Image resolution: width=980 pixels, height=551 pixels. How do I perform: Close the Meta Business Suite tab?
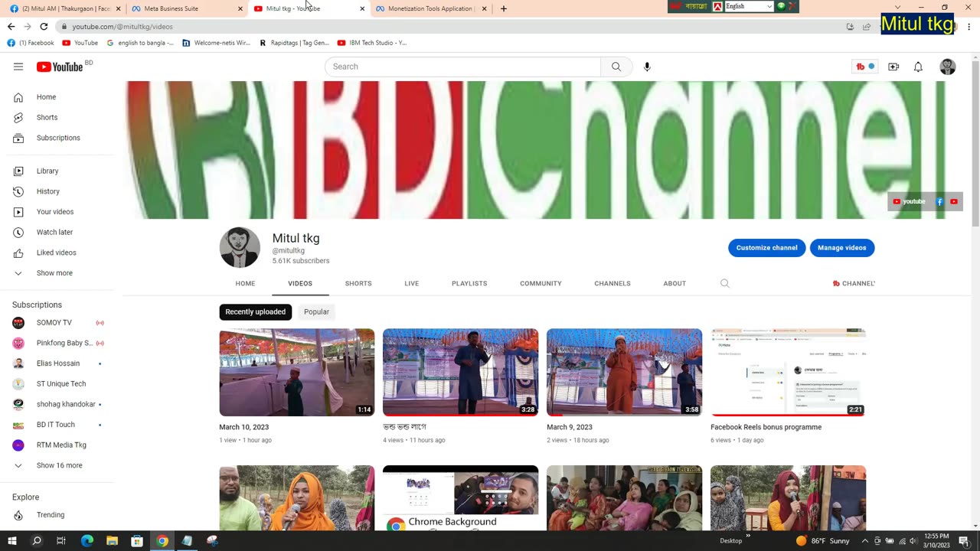tap(240, 8)
